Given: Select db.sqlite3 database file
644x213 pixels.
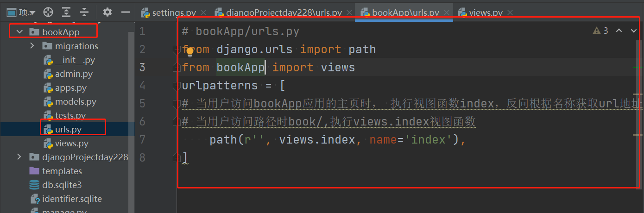Looking at the screenshot, I should (x=62, y=185).
